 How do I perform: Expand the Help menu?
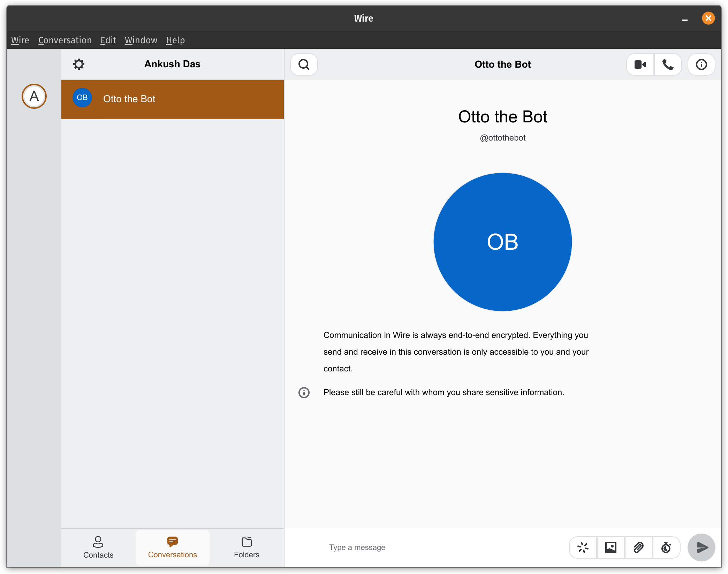pos(175,40)
